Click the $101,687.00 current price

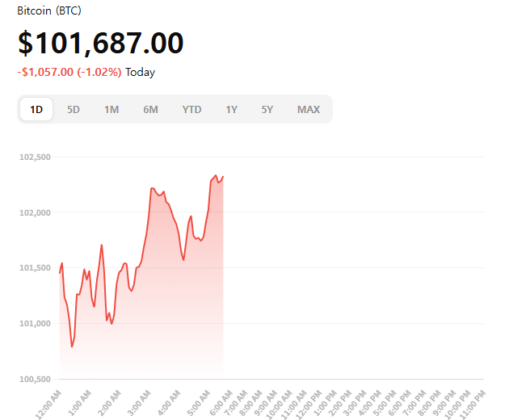coord(100,43)
